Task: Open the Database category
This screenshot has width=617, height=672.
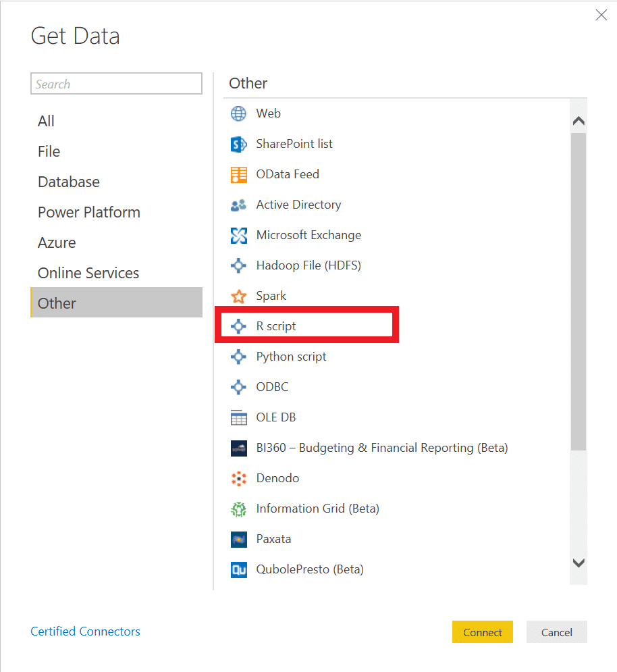Action: coord(116,182)
